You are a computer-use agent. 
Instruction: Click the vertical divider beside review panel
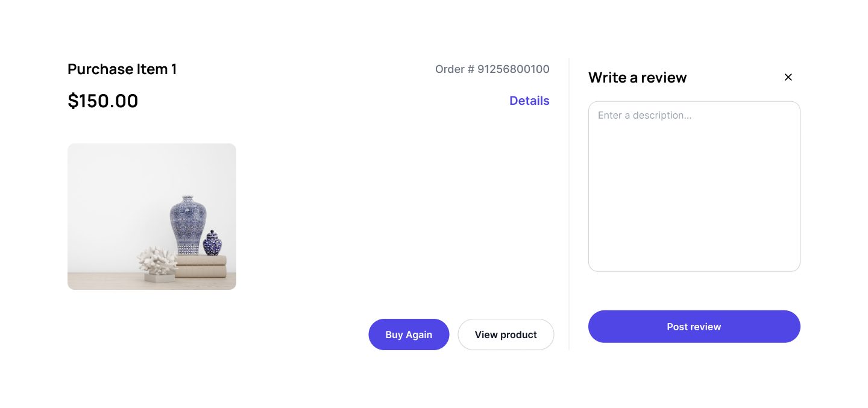pos(569,204)
